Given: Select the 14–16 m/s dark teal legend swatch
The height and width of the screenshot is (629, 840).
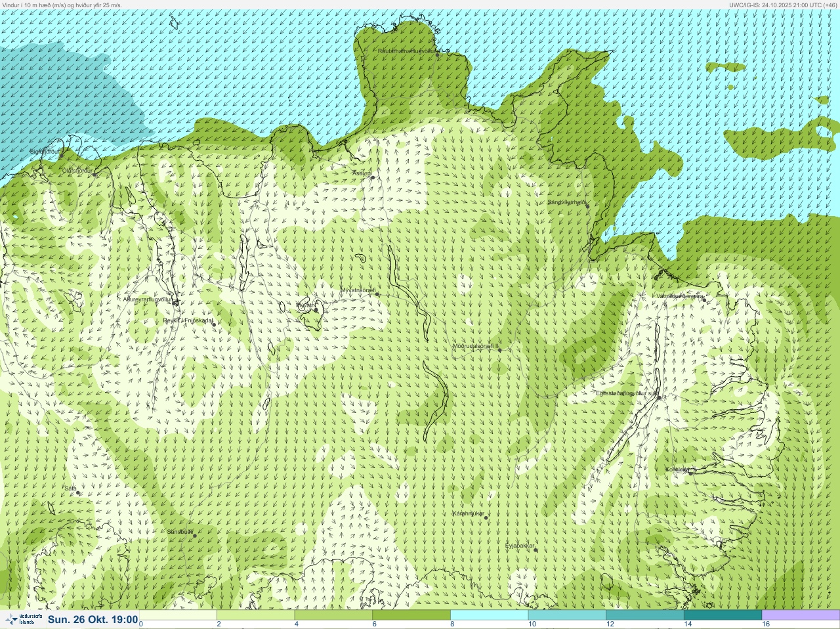Looking at the screenshot, I should point(723,615).
